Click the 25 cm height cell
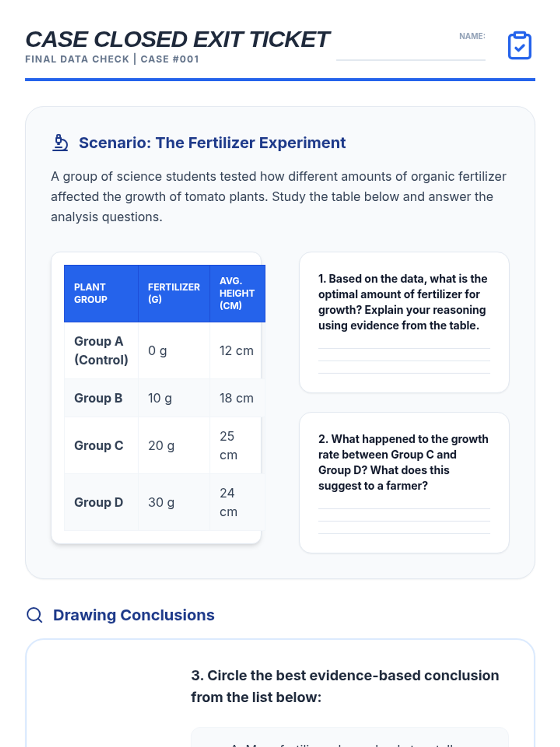 [238, 445]
